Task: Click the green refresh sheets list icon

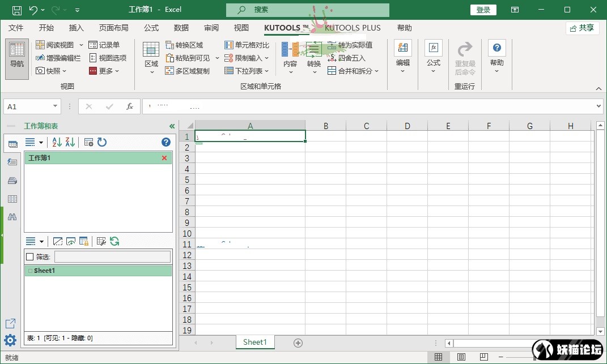Action: click(x=114, y=241)
